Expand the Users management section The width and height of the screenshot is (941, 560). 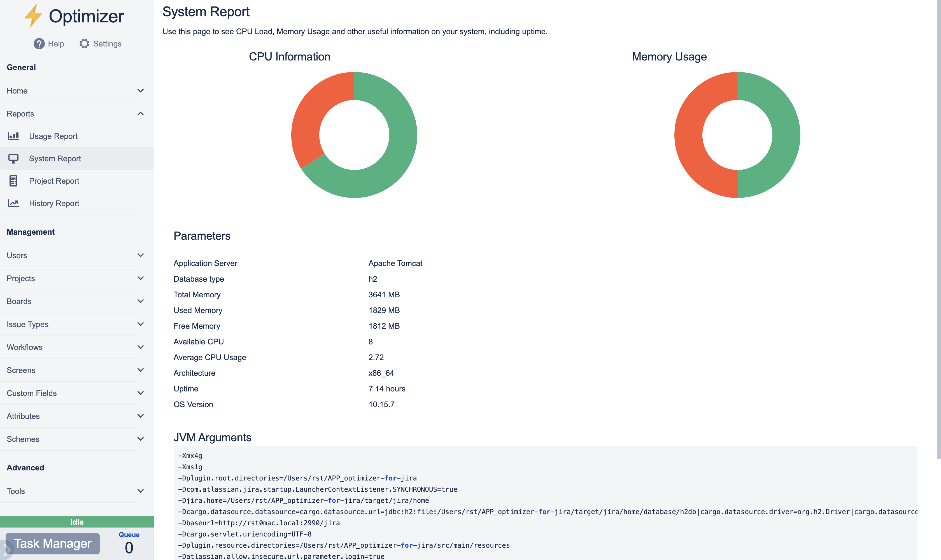(x=140, y=255)
